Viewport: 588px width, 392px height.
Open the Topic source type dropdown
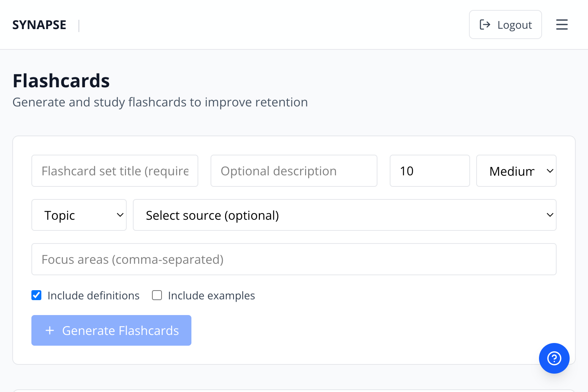[x=79, y=215]
